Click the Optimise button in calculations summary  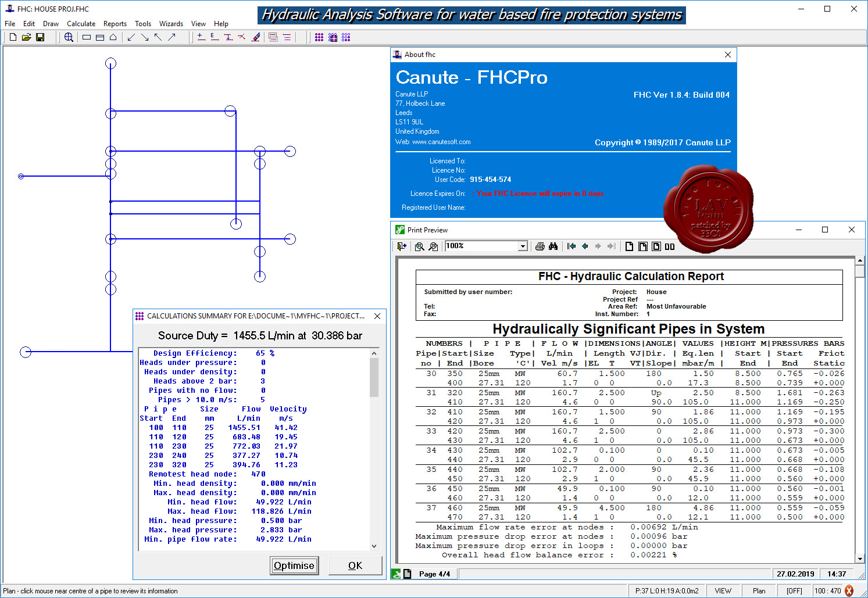pyautogui.click(x=294, y=565)
